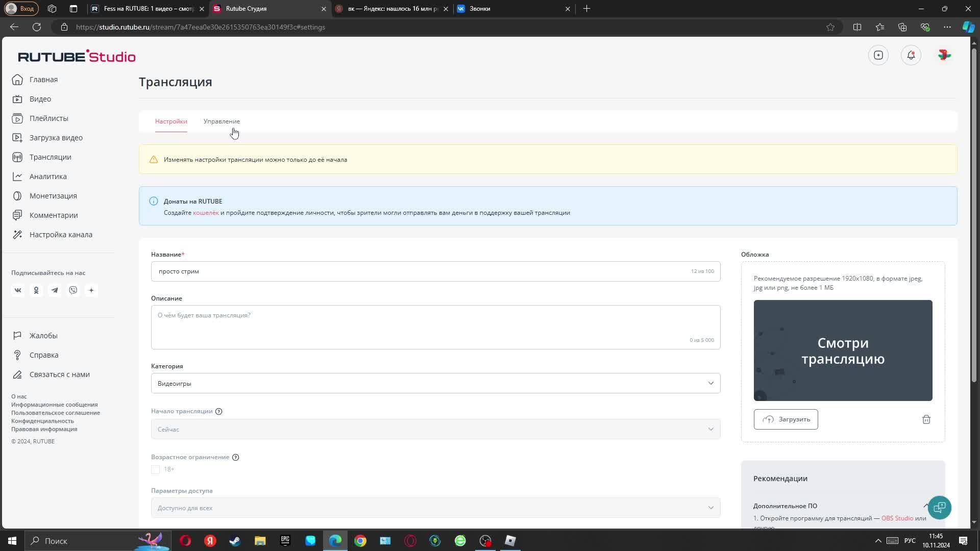Click the help icon beside Возрастное ограничение
The image size is (980, 551).
(235, 457)
